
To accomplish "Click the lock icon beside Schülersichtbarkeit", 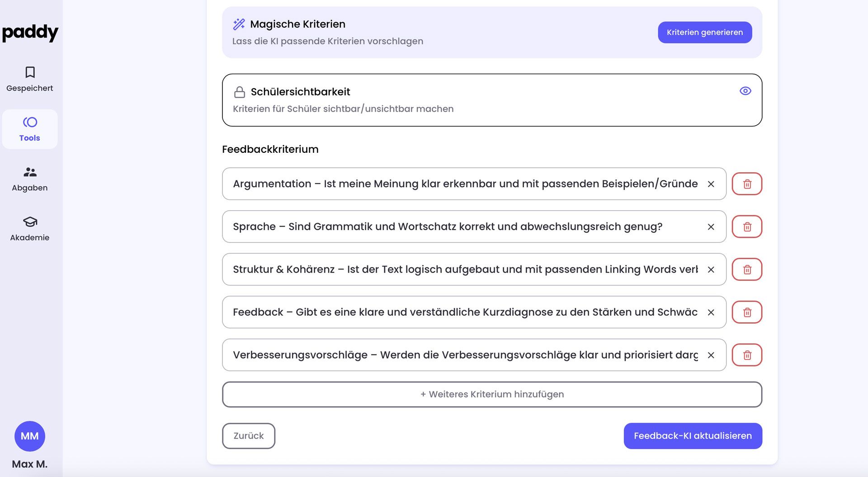I will 240,92.
